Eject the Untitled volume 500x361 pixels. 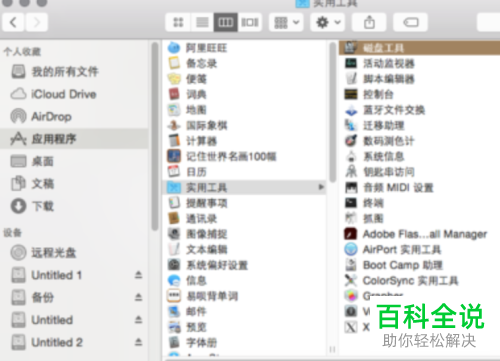coord(139,320)
